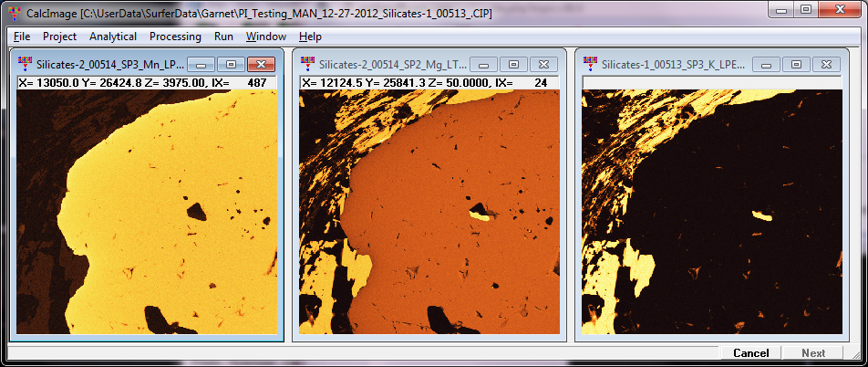Close the Silicates Mn image window

[x=262, y=64]
